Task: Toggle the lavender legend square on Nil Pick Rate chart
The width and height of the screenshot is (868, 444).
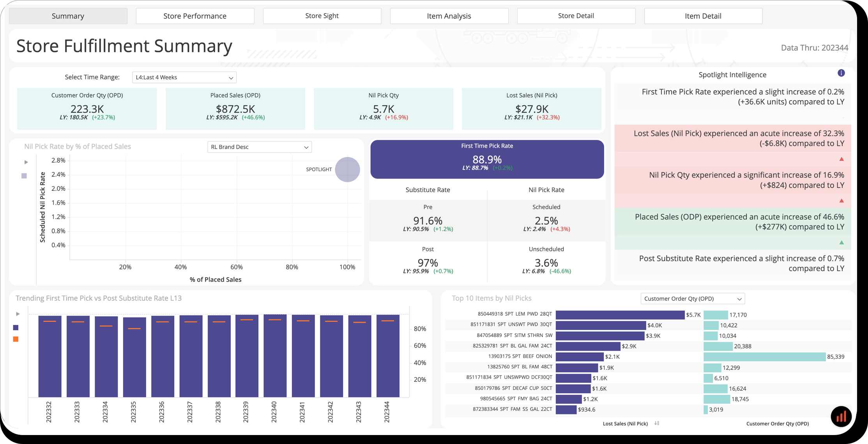Action: (24, 176)
